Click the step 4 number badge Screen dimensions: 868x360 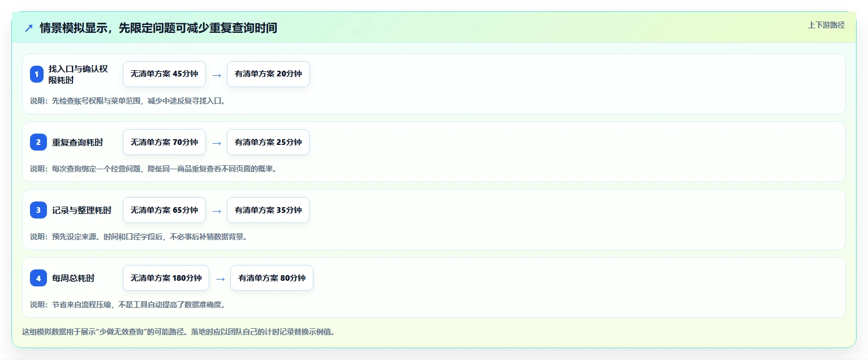(38, 278)
